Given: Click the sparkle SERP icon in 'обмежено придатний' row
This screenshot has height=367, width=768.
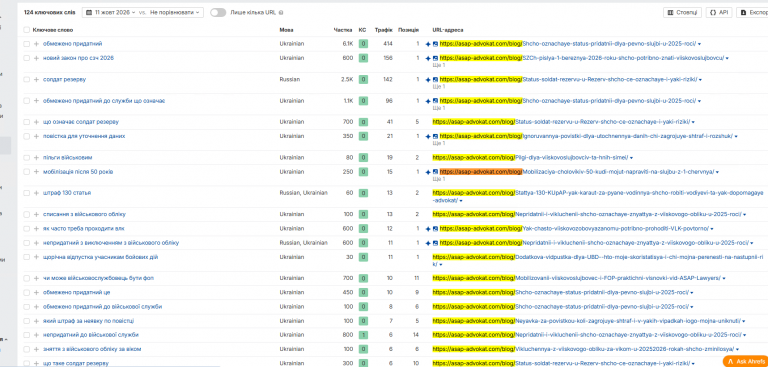Looking at the screenshot, I should coord(428,44).
